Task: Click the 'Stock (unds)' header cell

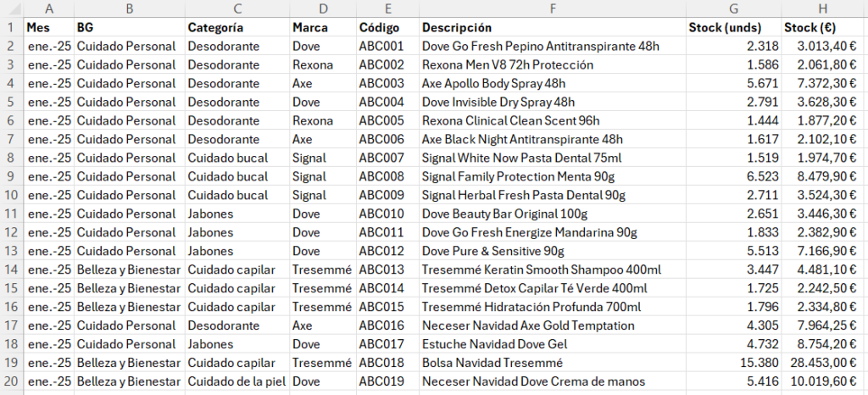Action: (x=734, y=27)
